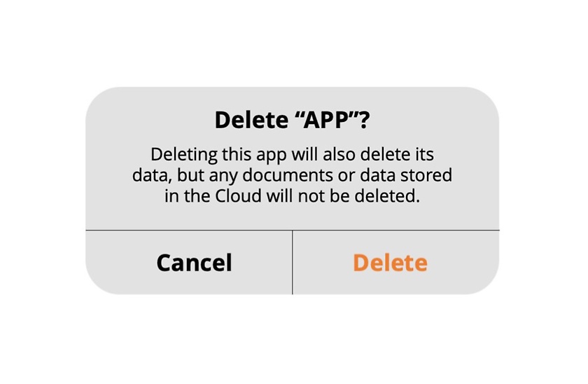Click the horizontal separator above buttons
The width and height of the screenshot is (588, 384).
[293, 230]
